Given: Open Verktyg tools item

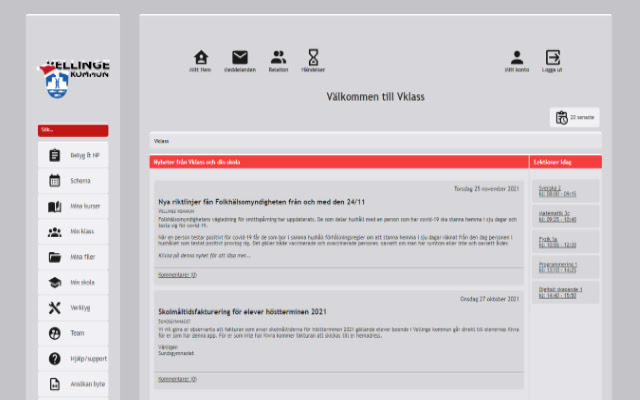Looking at the screenshot, I should click(73, 308).
